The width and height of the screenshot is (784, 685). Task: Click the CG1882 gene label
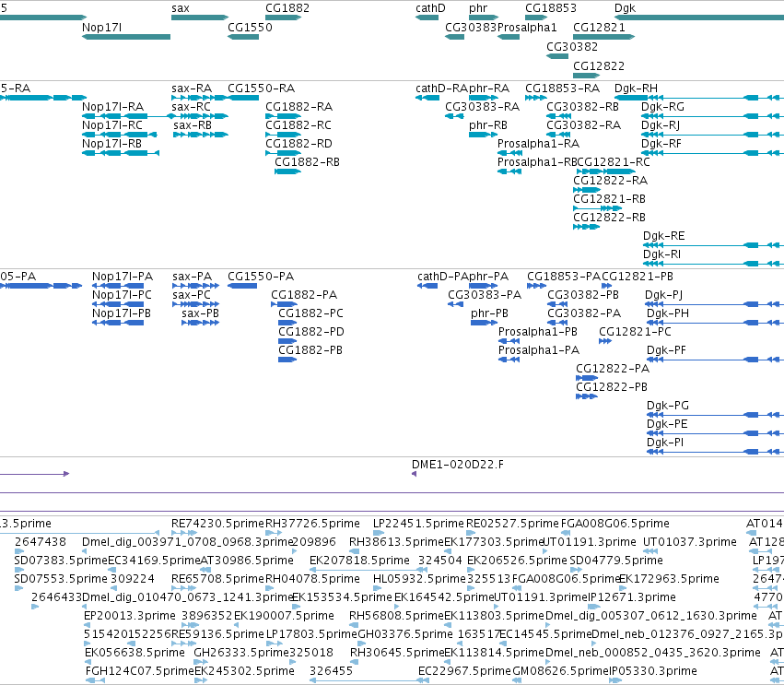[x=287, y=8]
